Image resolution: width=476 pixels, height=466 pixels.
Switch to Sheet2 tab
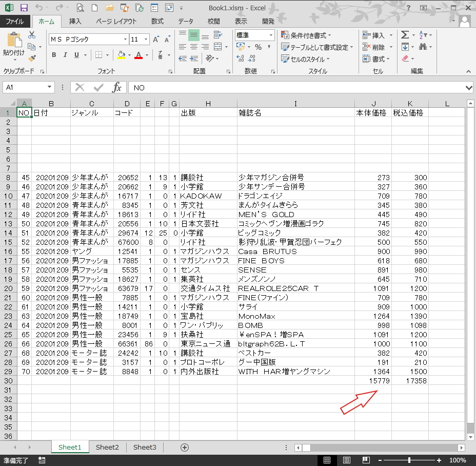tap(107, 447)
